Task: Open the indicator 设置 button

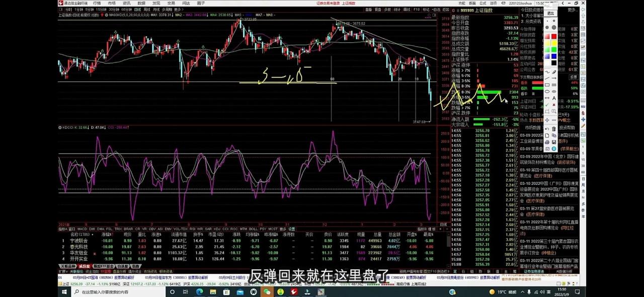Action: (x=292, y=229)
